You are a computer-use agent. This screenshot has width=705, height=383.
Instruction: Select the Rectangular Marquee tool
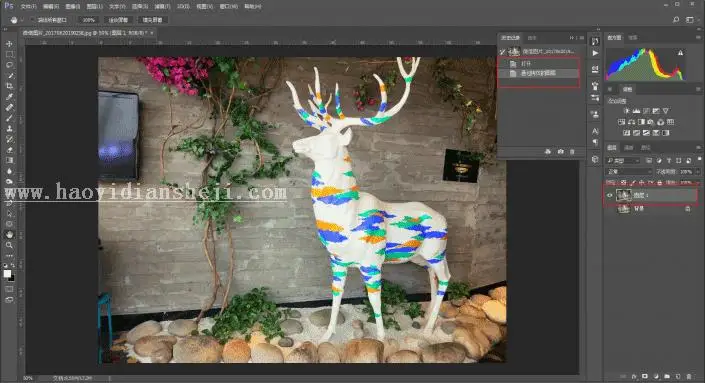click(9, 54)
